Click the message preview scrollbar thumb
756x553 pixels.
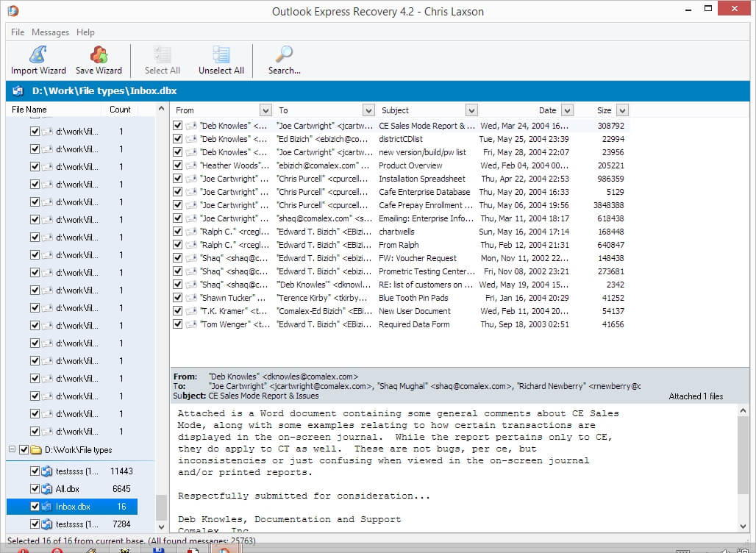[x=743, y=456]
